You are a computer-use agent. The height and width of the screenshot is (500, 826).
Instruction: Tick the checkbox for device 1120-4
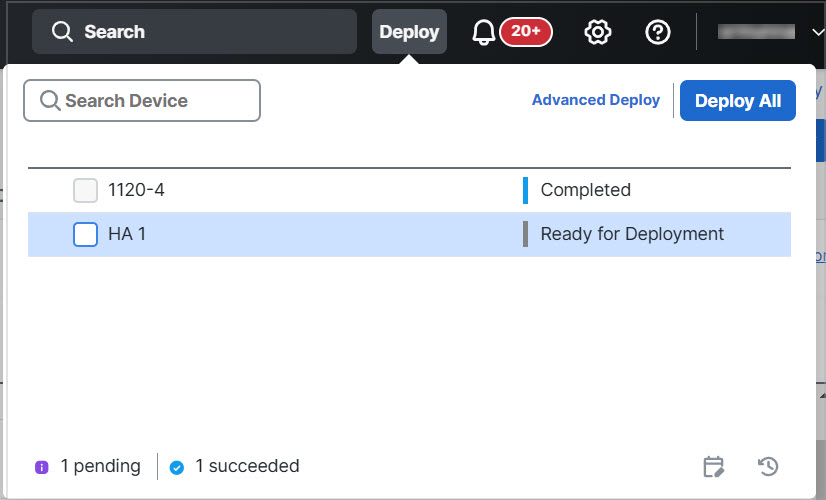click(86, 190)
